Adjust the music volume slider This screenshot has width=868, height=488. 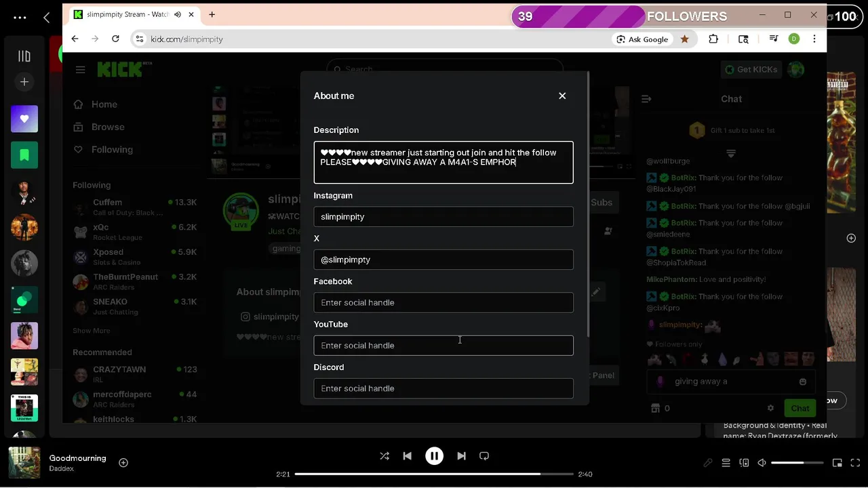tap(797, 463)
